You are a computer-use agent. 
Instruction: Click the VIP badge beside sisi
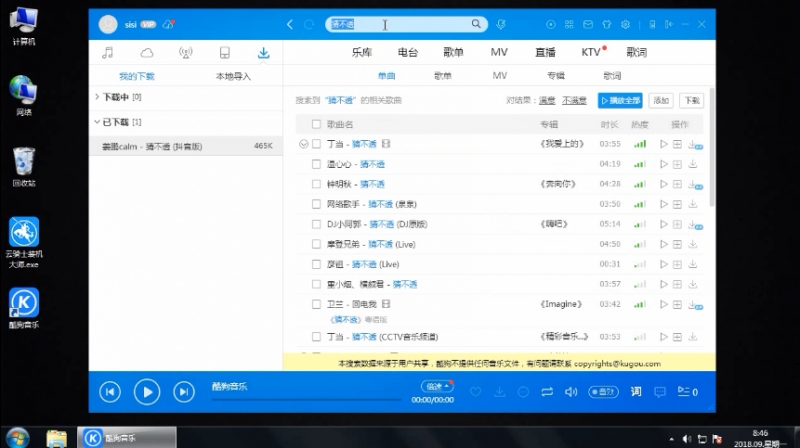tap(148, 24)
